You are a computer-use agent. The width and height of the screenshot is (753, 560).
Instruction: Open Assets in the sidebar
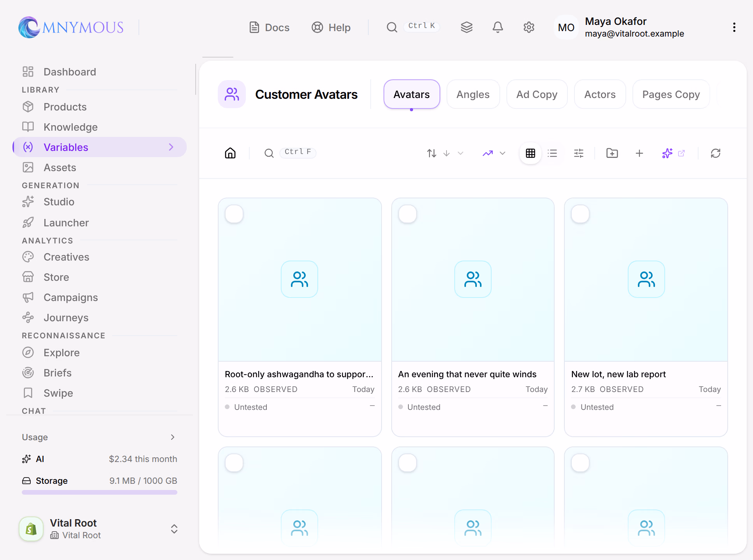click(x=100, y=168)
